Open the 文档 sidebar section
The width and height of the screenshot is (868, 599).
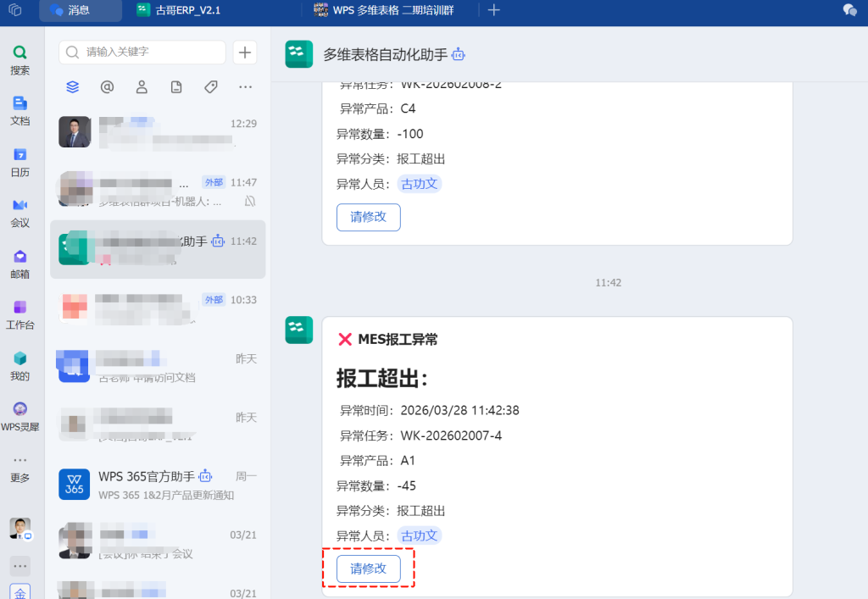pos(20,111)
